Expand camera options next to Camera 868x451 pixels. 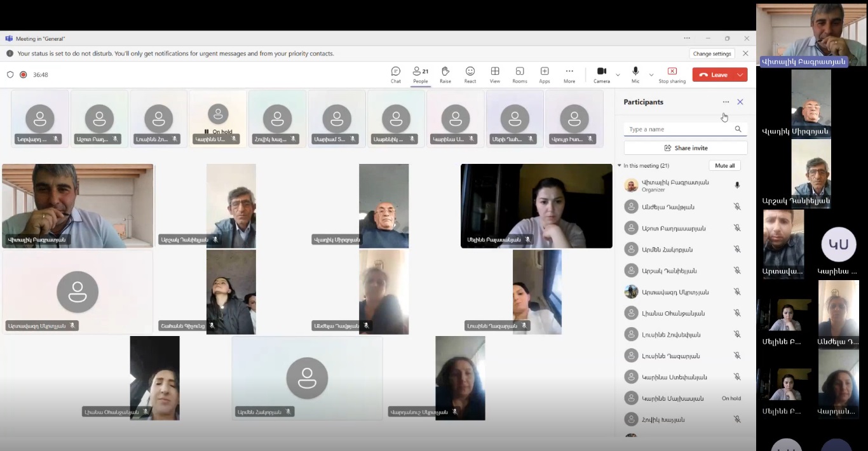coord(618,75)
